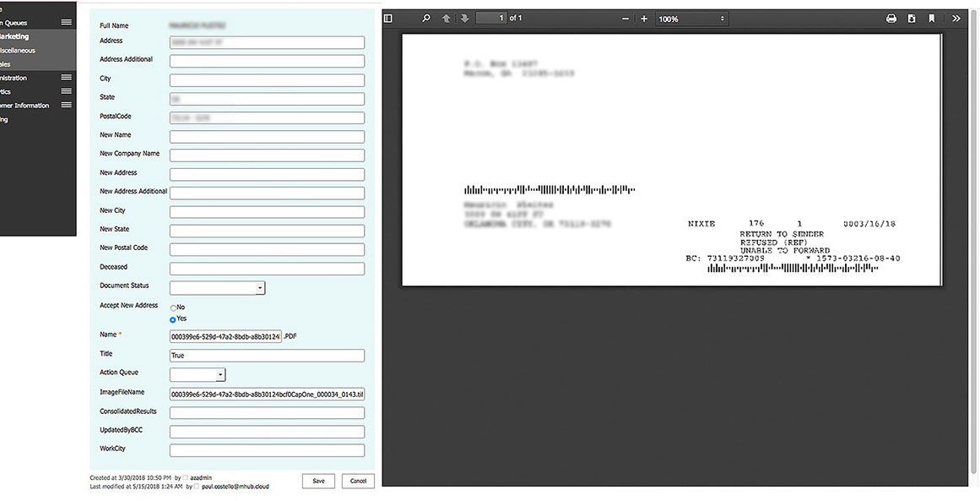980x501 pixels.
Task: Open Marketing in the sidebar
Action: pyautogui.click(x=15, y=37)
